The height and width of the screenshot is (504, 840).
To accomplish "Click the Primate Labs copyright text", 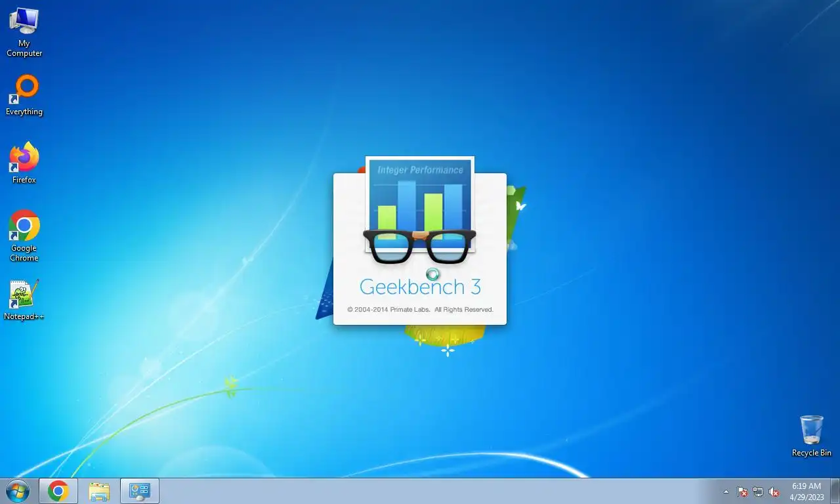I will coord(420,309).
